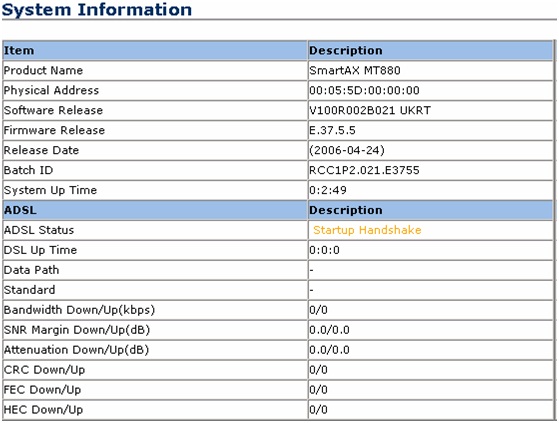Click the Standard row label

(x=30, y=290)
